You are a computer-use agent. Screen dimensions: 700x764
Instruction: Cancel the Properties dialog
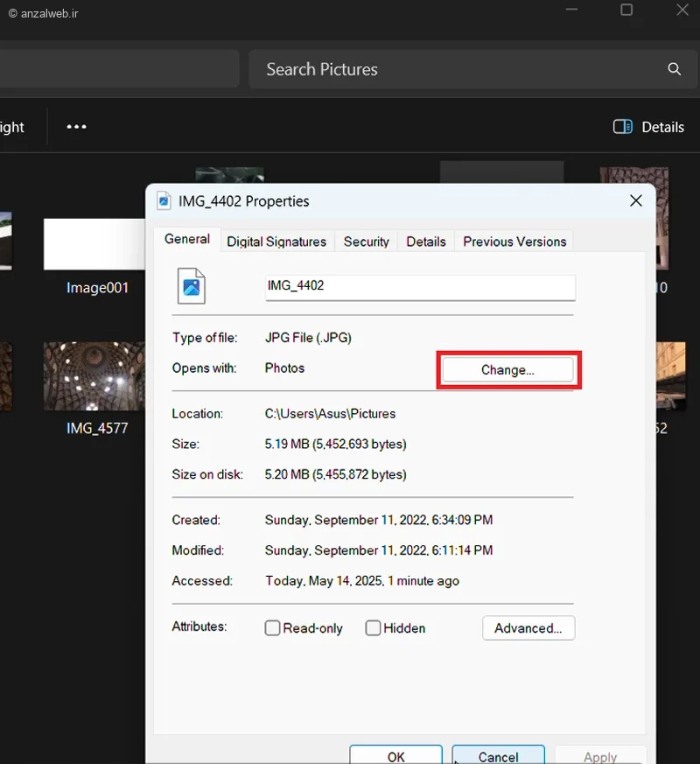(498, 756)
